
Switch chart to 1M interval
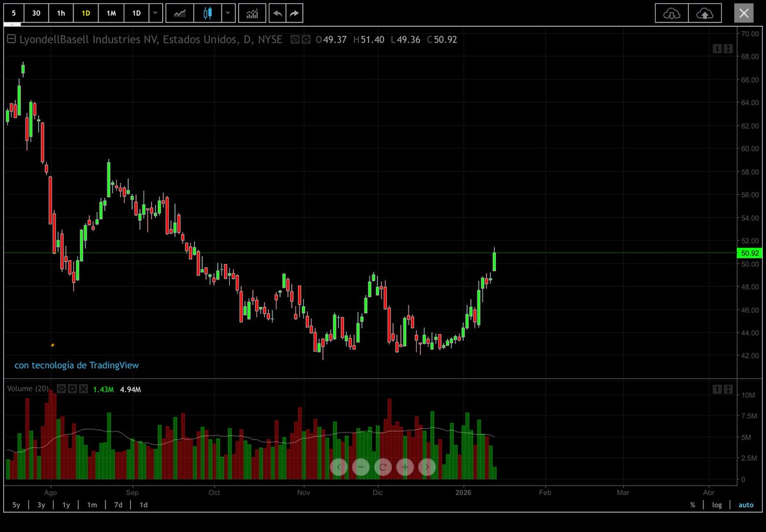coord(111,13)
